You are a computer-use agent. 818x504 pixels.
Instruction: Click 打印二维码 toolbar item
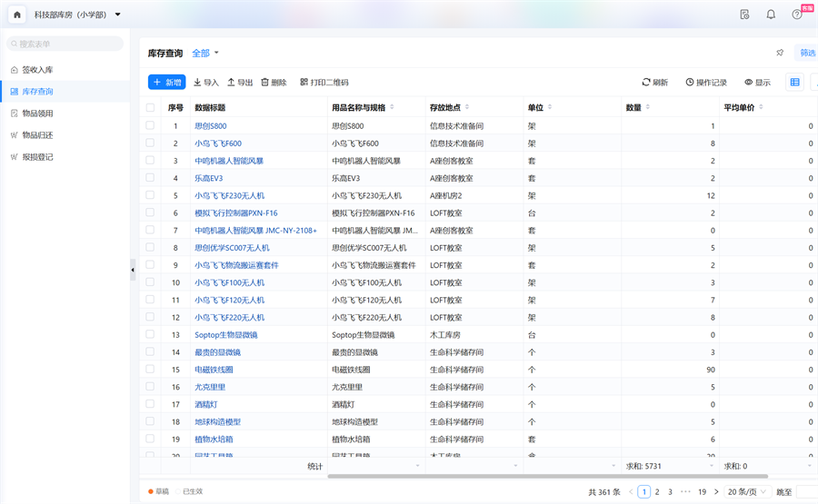click(x=324, y=83)
